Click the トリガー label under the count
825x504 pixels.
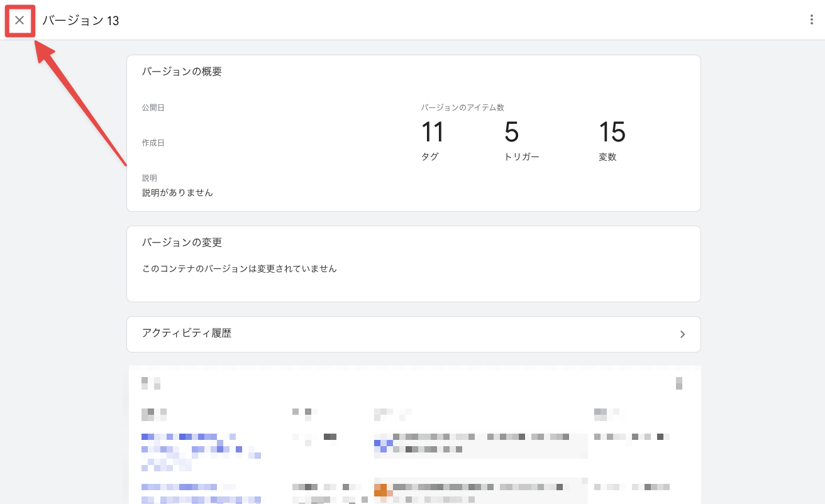pyautogui.click(x=521, y=157)
